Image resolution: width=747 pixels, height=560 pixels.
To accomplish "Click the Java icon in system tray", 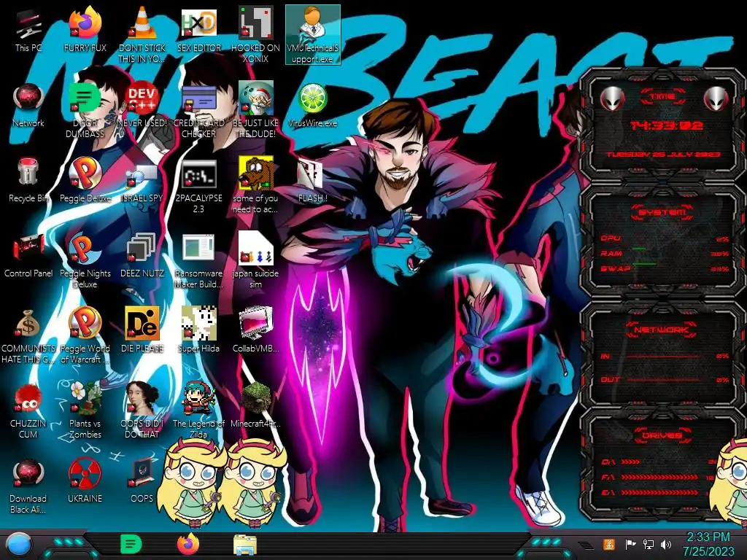I will (x=609, y=544).
